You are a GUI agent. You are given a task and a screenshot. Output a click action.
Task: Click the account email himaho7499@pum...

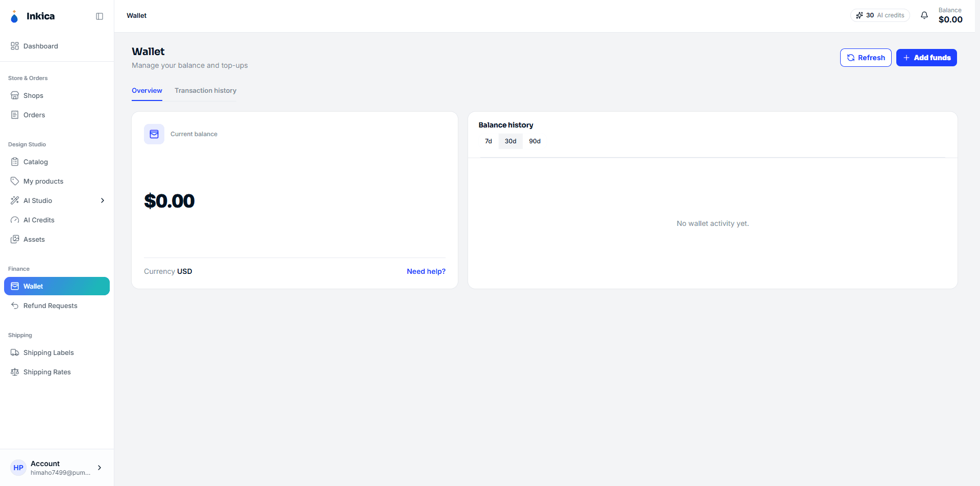[x=60, y=473]
